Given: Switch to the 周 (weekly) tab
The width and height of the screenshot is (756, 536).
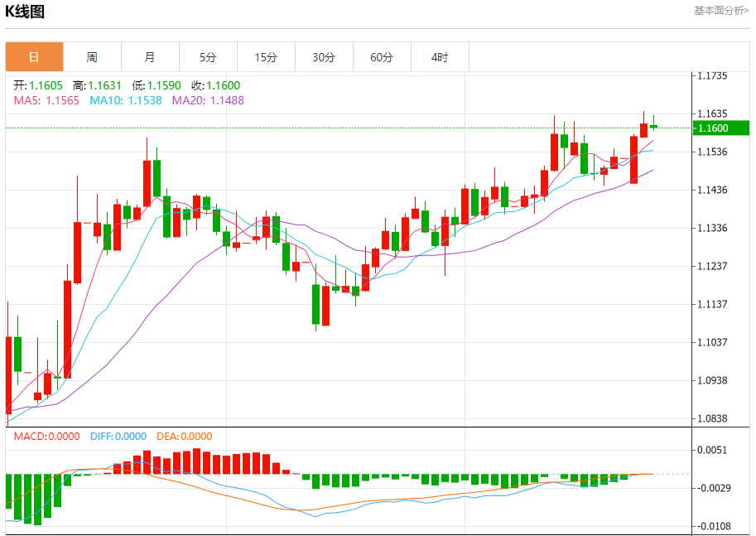Looking at the screenshot, I should (x=92, y=57).
